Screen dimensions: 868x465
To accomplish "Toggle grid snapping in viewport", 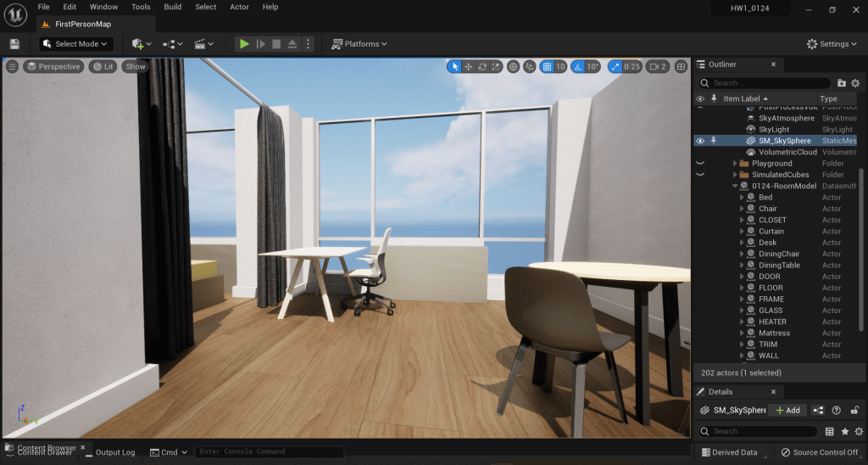I will [x=548, y=67].
